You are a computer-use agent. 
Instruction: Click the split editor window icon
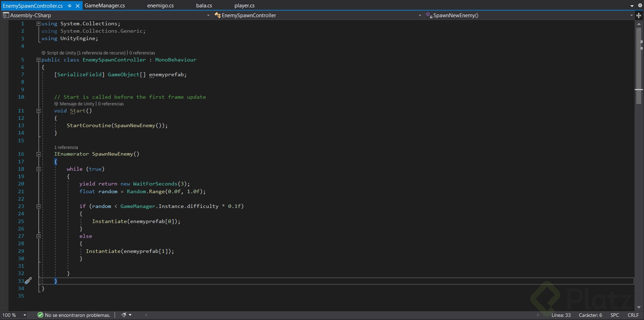639,15
